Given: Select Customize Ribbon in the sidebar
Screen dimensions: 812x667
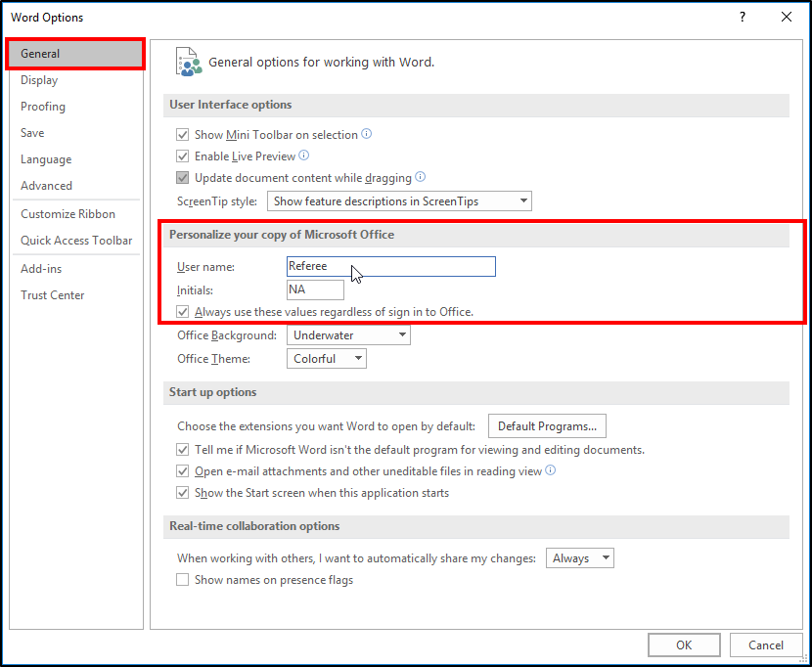Looking at the screenshot, I should (68, 213).
